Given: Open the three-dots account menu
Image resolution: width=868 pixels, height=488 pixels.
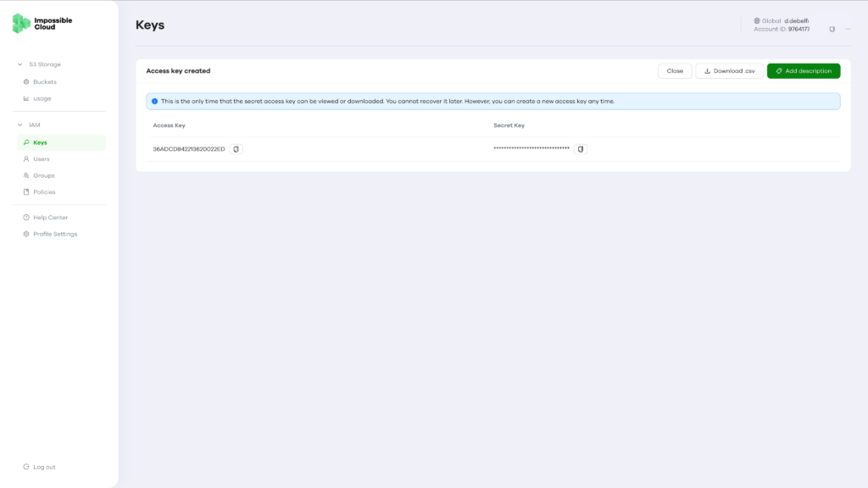Looking at the screenshot, I should click(x=848, y=30).
